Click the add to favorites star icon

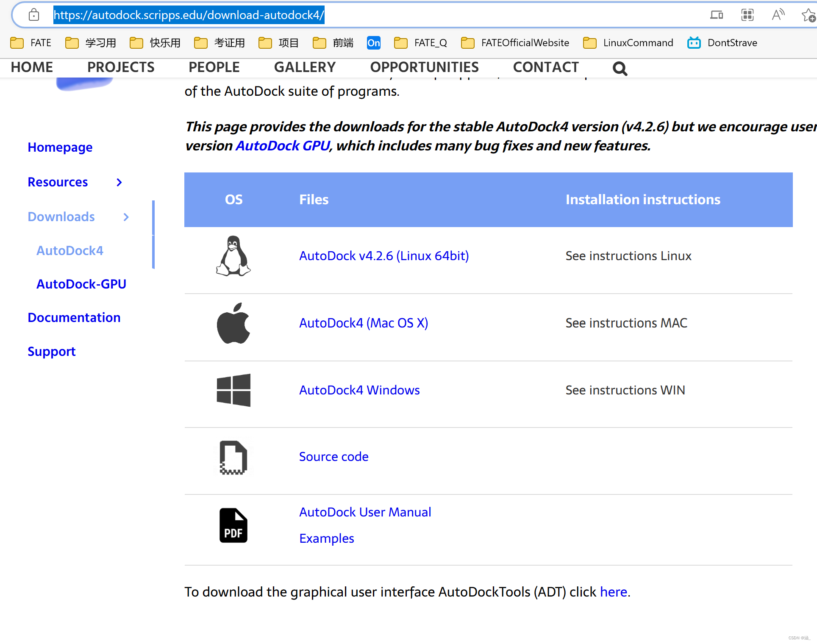(808, 15)
